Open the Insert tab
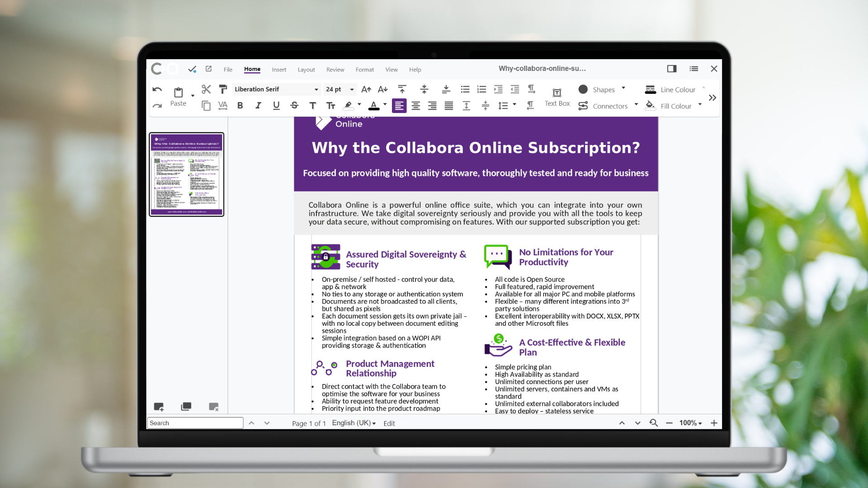This screenshot has width=868, height=488. 279,70
